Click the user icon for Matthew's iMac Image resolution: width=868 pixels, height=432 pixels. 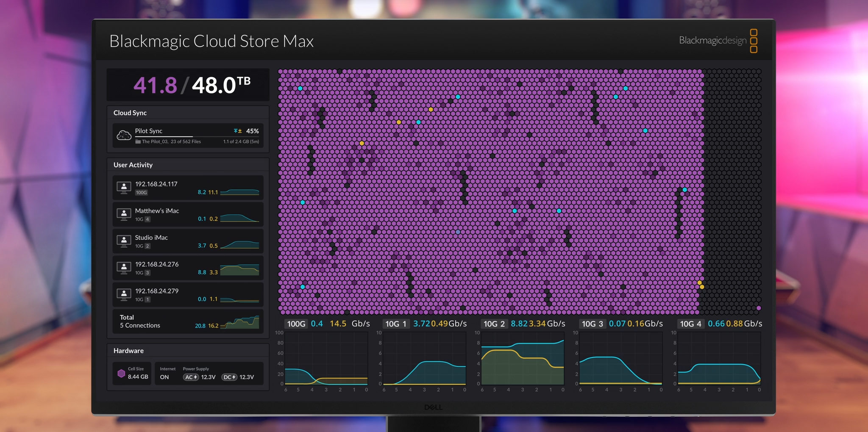[x=123, y=214]
